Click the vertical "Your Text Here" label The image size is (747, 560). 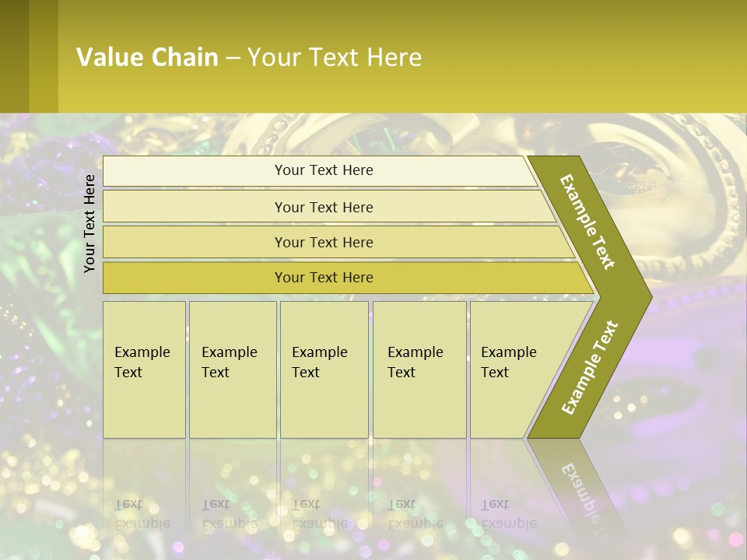coord(89,223)
